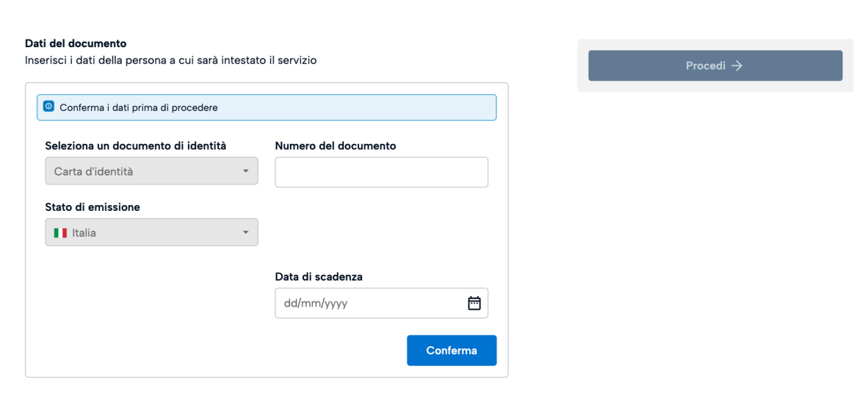Click the 'Data di scadenza' label
The width and height of the screenshot is (868, 413).
click(319, 276)
